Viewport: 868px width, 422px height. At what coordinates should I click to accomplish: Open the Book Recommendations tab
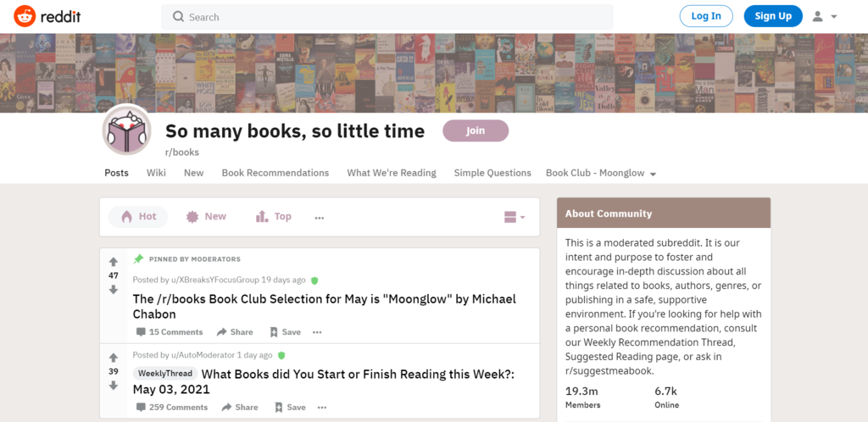point(275,173)
